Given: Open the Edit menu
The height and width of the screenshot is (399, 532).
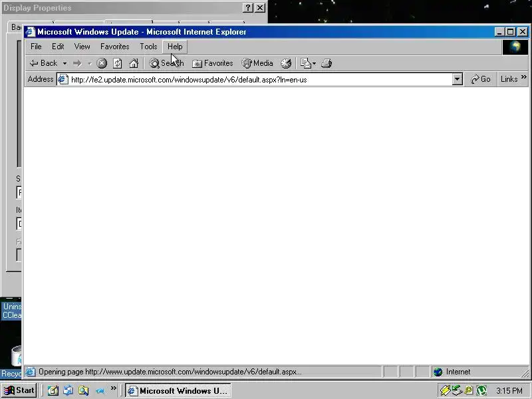Looking at the screenshot, I should tap(58, 47).
